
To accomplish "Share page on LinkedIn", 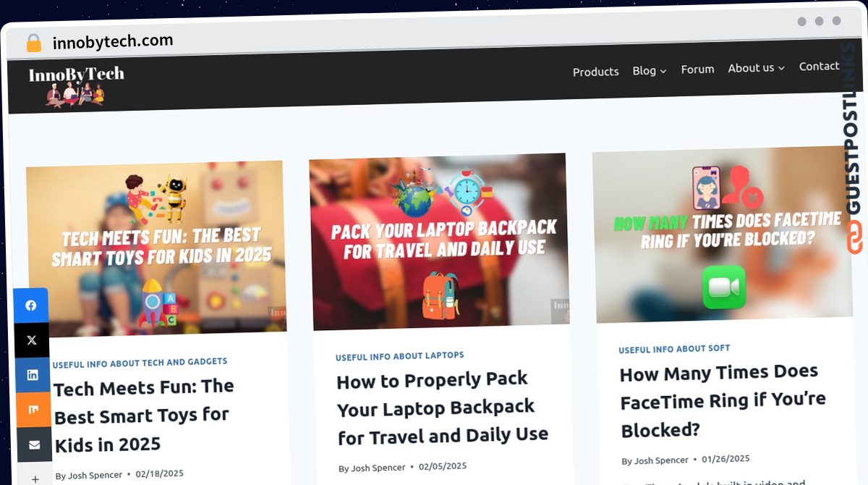I will (x=33, y=375).
